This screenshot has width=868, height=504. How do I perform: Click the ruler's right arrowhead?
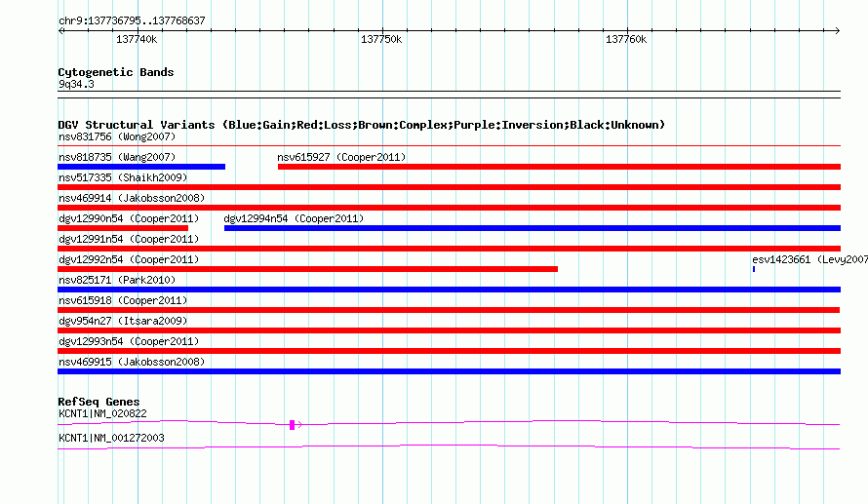[837, 31]
